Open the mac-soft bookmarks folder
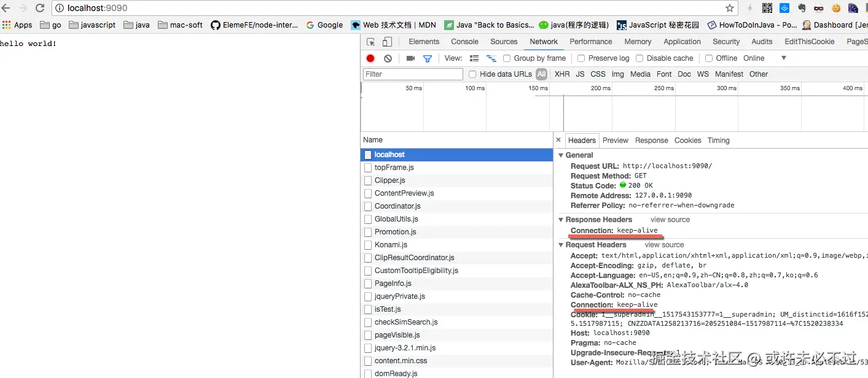This screenshot has width=868, height=378. click(x=180, y=25)
